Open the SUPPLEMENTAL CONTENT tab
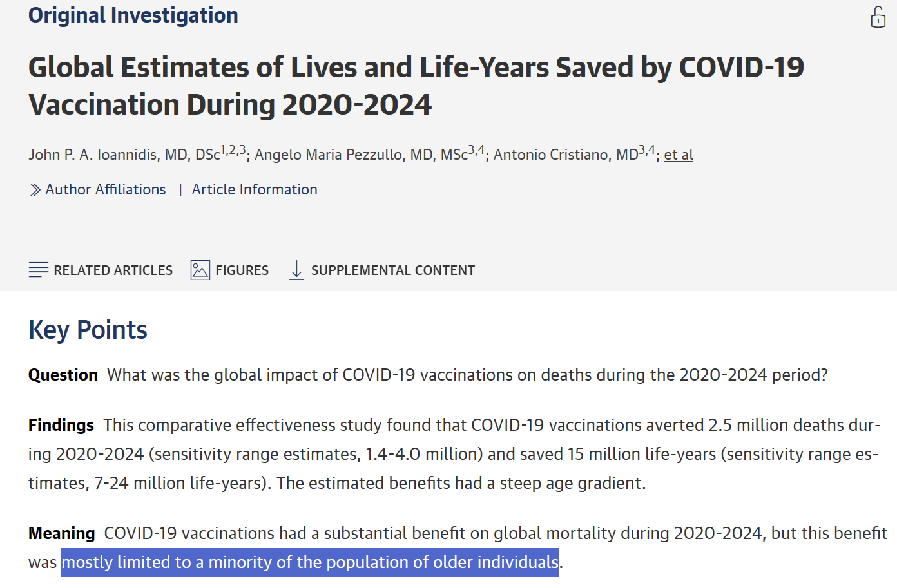 click(382, 270)
